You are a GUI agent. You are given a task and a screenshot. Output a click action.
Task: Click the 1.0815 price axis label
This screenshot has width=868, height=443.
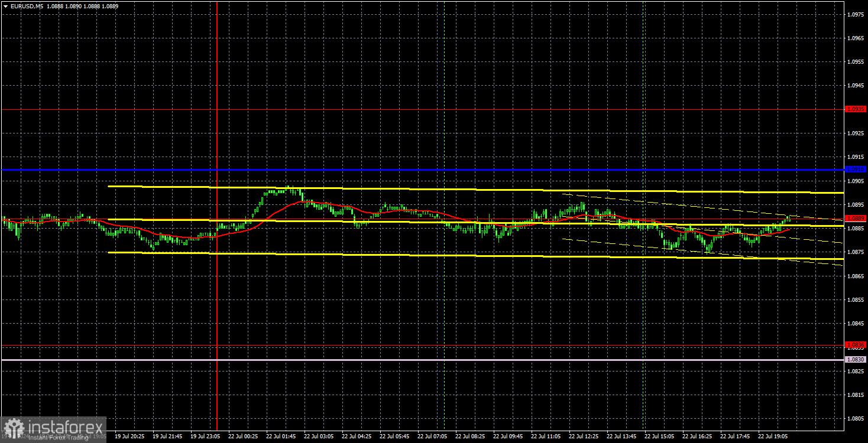click(856, 395)
